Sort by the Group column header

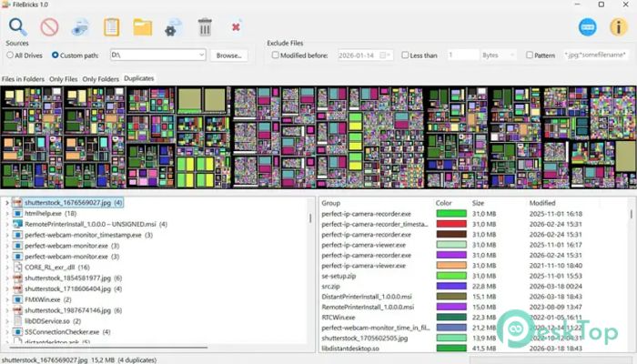pos(330,203)
